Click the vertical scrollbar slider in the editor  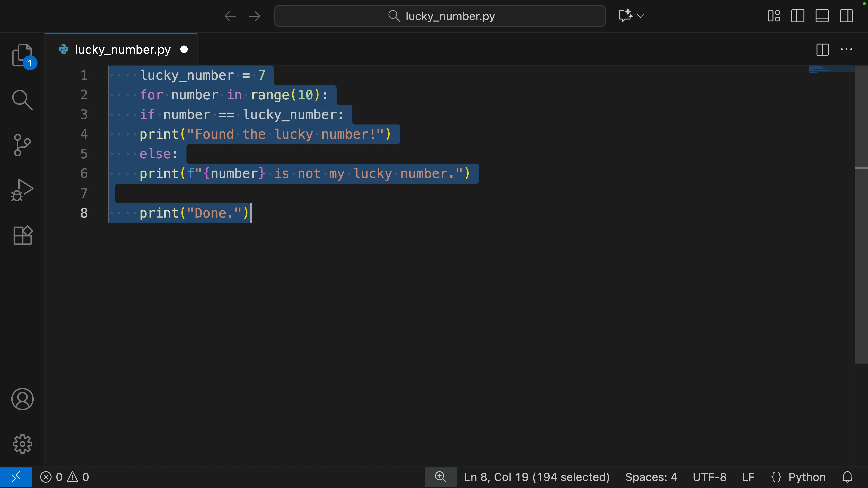pos(861,216)
